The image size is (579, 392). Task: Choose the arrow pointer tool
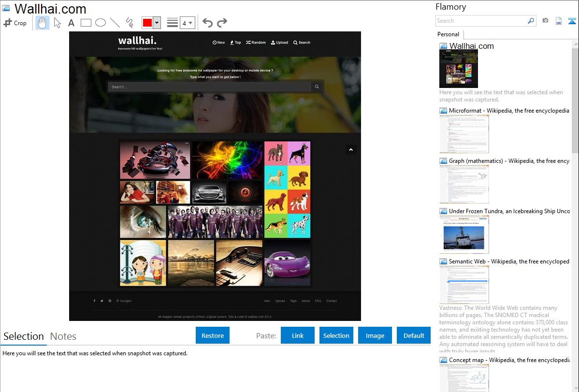click(x=57, y=23)
